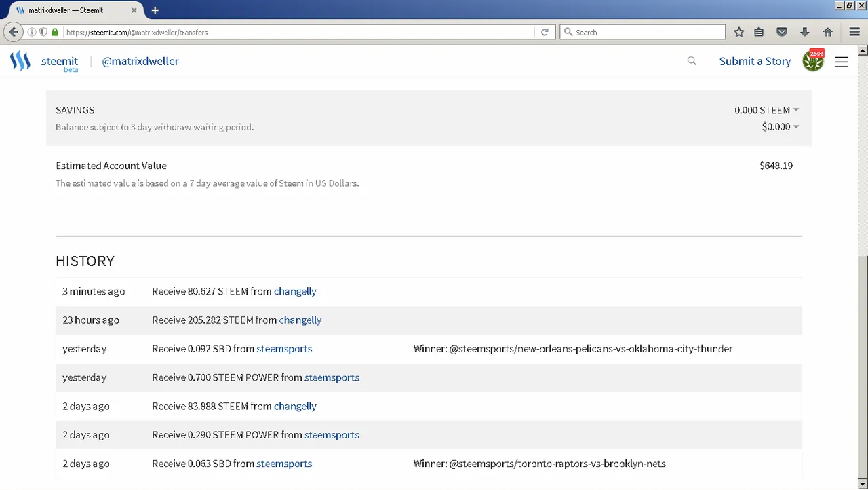Click the savings withdraw waiting period note

pyautogui.click(x=155, y=127)
